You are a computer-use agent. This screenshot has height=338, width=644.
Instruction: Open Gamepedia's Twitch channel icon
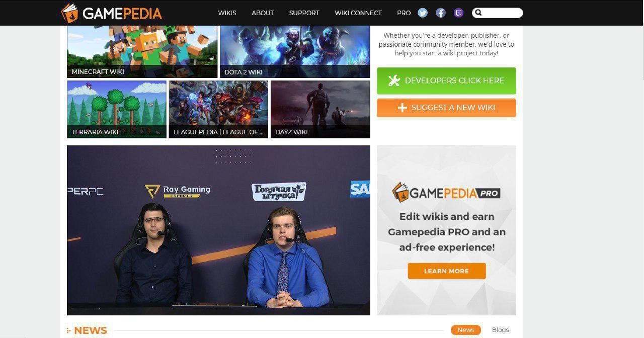click(x=458, y=13)
